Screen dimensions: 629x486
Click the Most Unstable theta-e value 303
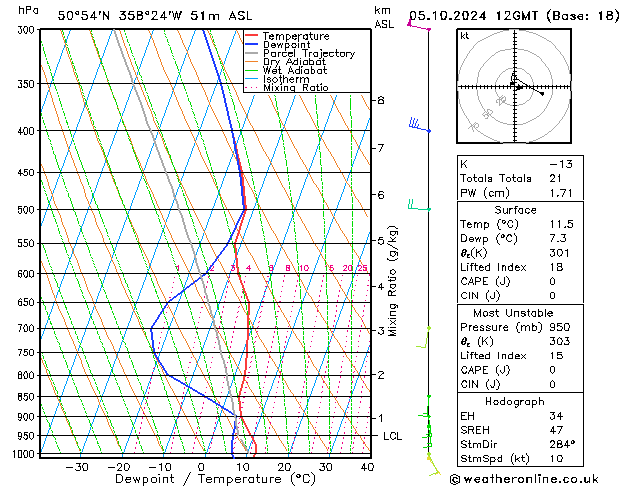pos(560,341)
